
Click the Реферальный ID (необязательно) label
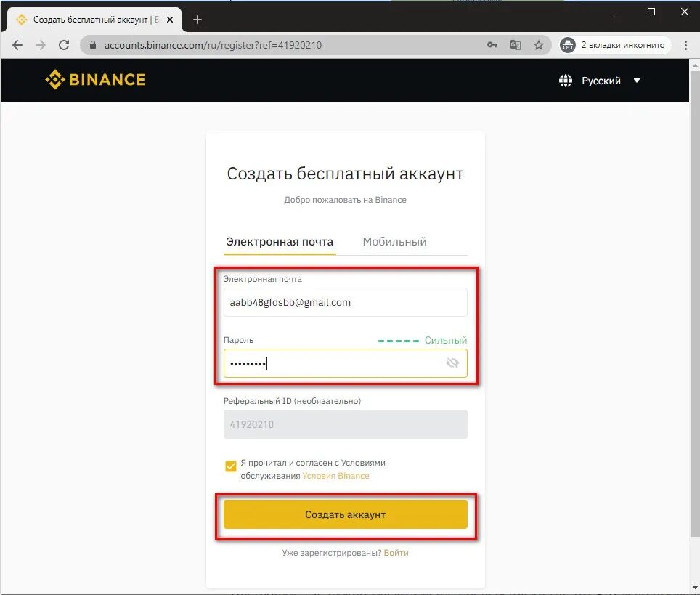pyautogui.click(x=292, y=401)
